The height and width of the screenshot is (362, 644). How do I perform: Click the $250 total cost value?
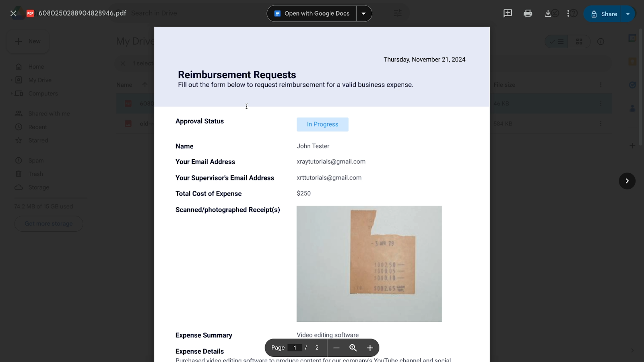click(303, 193)
